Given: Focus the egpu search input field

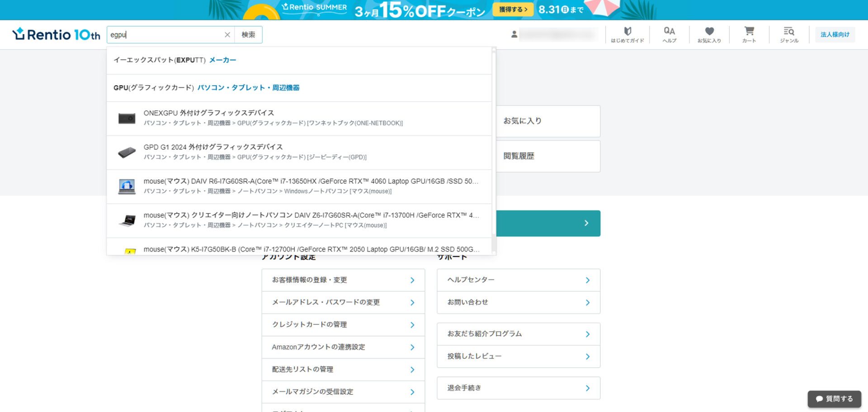Looking at the screenshot, I should click(x=165, y=35).
